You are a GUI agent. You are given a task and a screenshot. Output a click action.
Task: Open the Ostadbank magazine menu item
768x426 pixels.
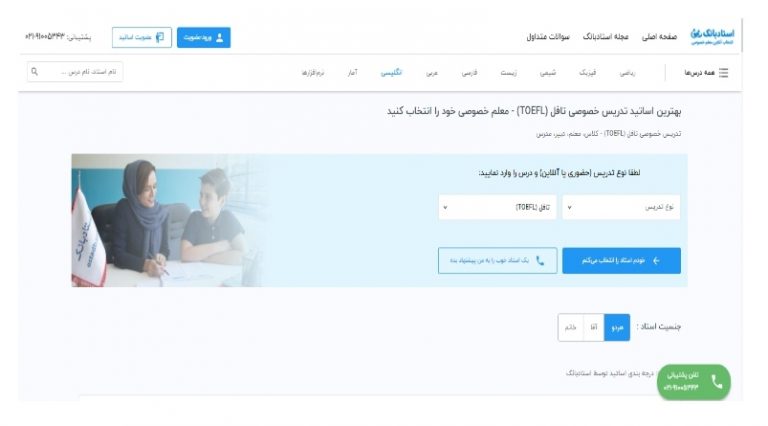pos(605,37)
